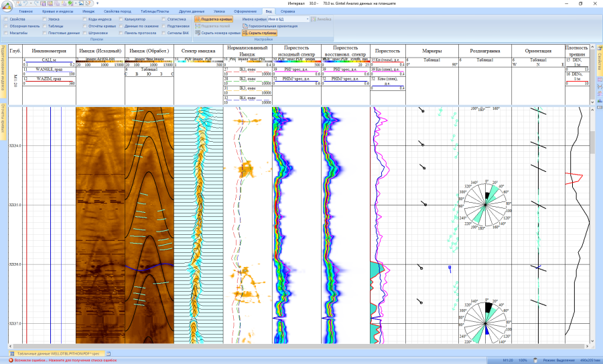Click the 100% zoom indicator in status bar
Viewport: 603px width, 364px height.
point(523,361)
